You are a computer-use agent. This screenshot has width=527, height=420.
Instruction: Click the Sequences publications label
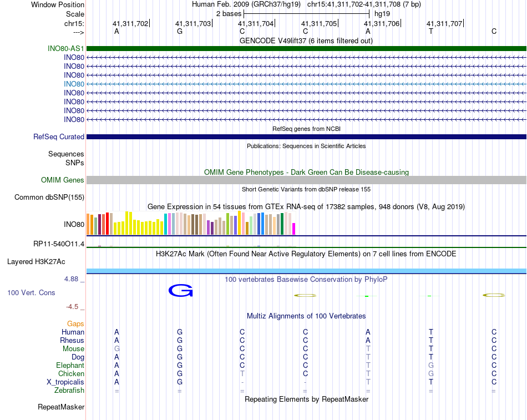[x=66, y=154]
